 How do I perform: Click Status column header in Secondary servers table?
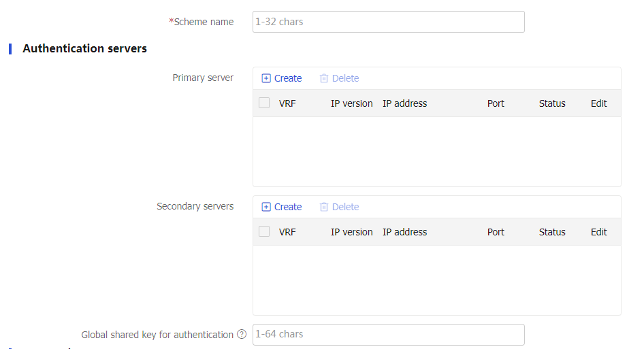552,232
